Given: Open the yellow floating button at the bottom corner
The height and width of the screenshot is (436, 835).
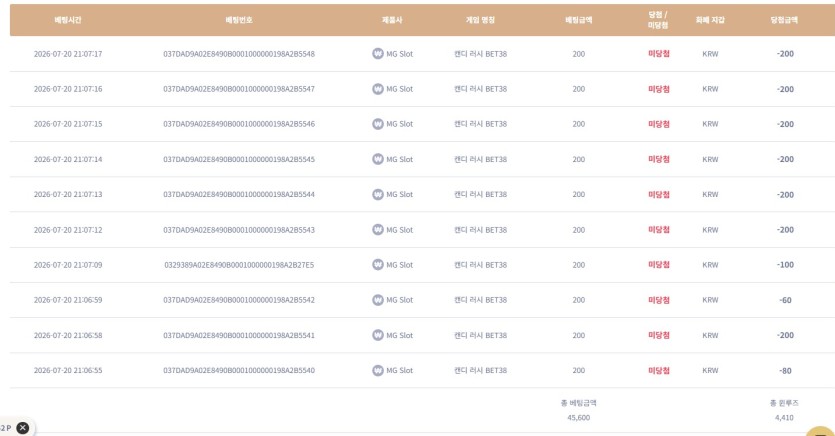Looking at the screenshot, I should pyautogui.click(x=821, y=431).
